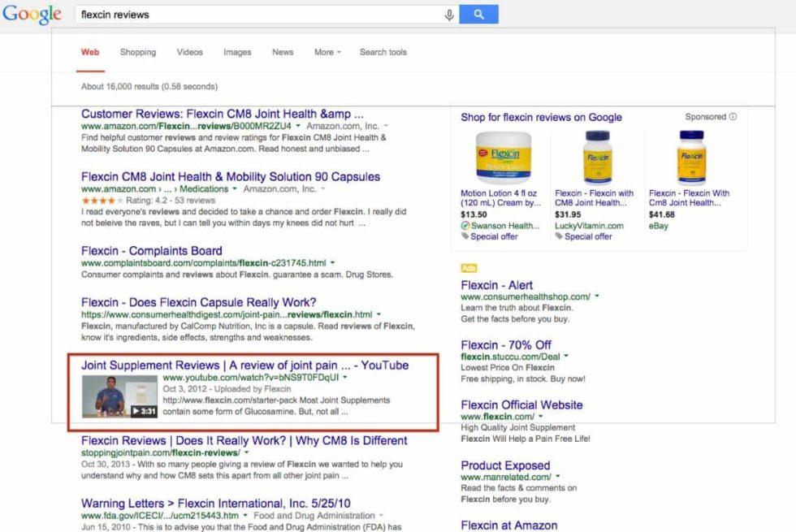Open the 'Product Exposed' ad
Viewport: 796px width, 532px height.
pyautogui.click(x=505, y=465)
